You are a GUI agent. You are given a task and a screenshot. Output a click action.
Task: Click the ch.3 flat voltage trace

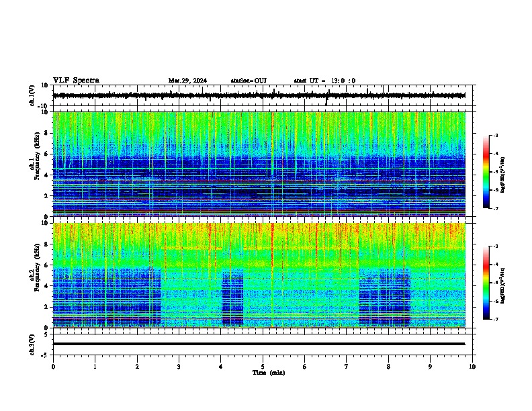coord(259,344)
